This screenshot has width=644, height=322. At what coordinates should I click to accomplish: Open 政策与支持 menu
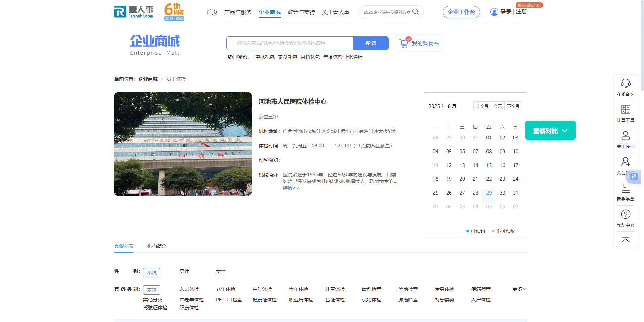(301, 12)
